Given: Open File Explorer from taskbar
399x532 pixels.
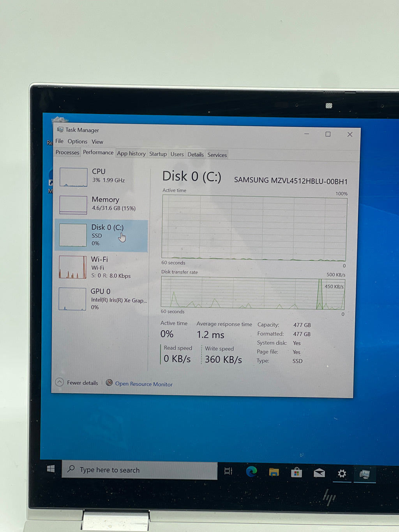Looking at the screenshot, I should [274, 472].
